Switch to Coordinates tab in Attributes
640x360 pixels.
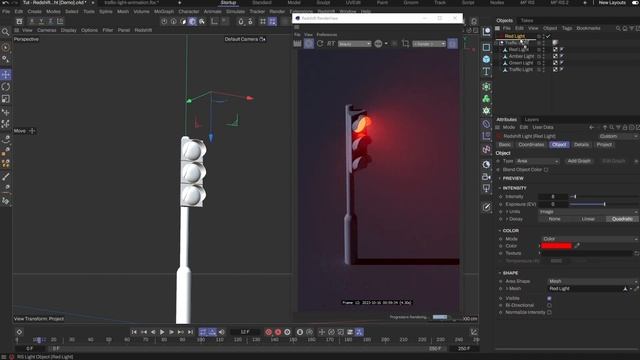(x=531, y=144)
